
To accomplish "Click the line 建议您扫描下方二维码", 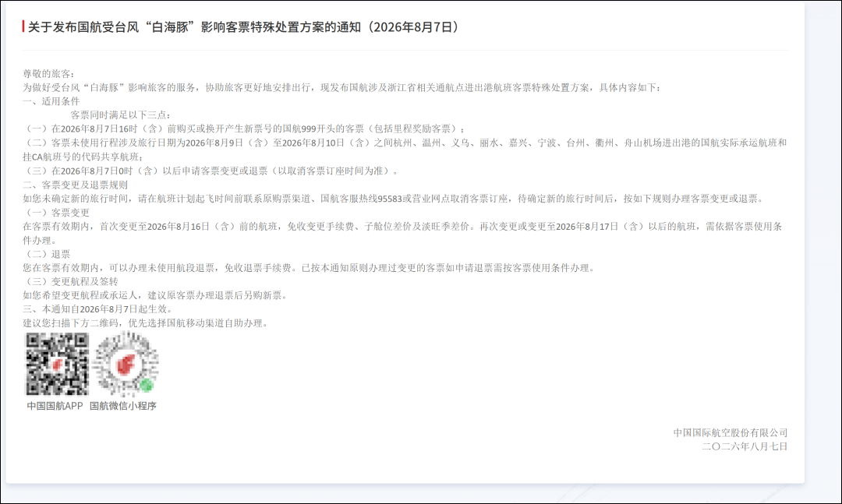I will [x=146, y=323].
